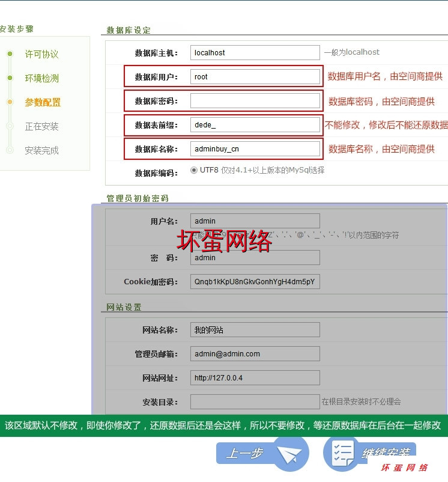
Task: Click the orange bullet beside 参数配置
Action: pos(10,102)
